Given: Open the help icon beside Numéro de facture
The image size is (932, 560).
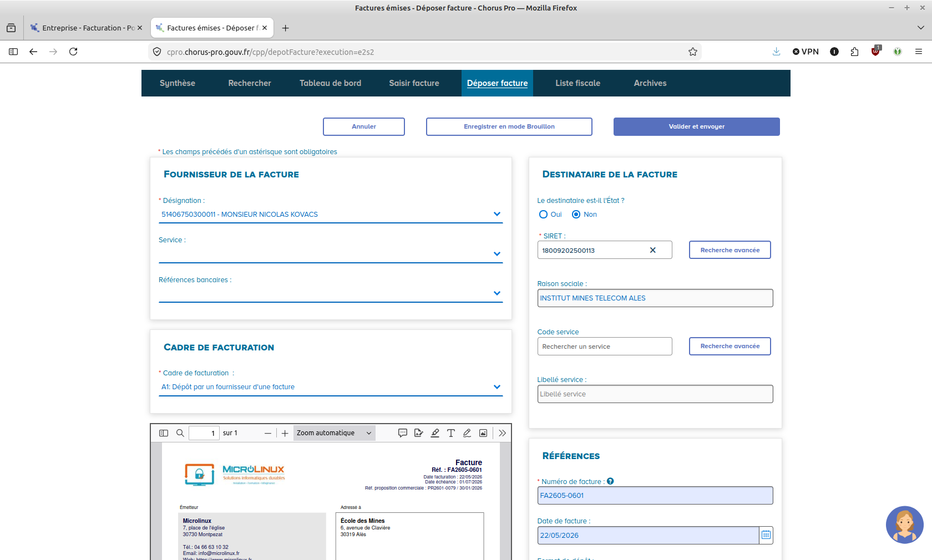Looking at the screenshot, I should [610, 481].
